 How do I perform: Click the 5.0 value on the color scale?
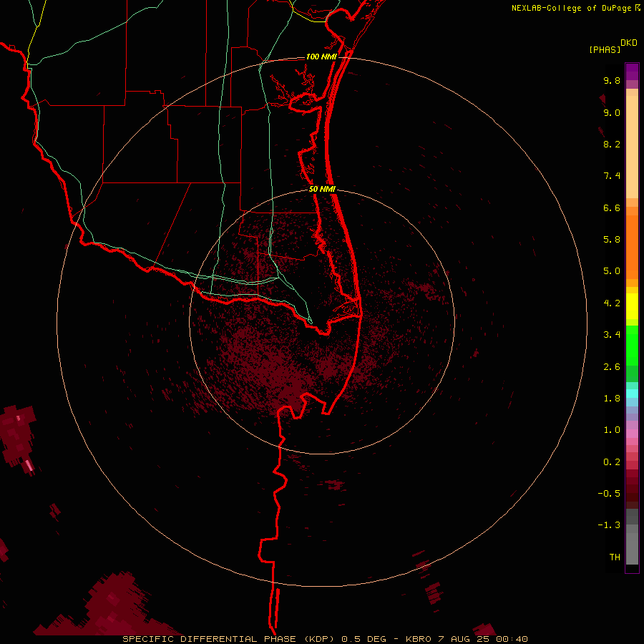[x=612, y=271]
